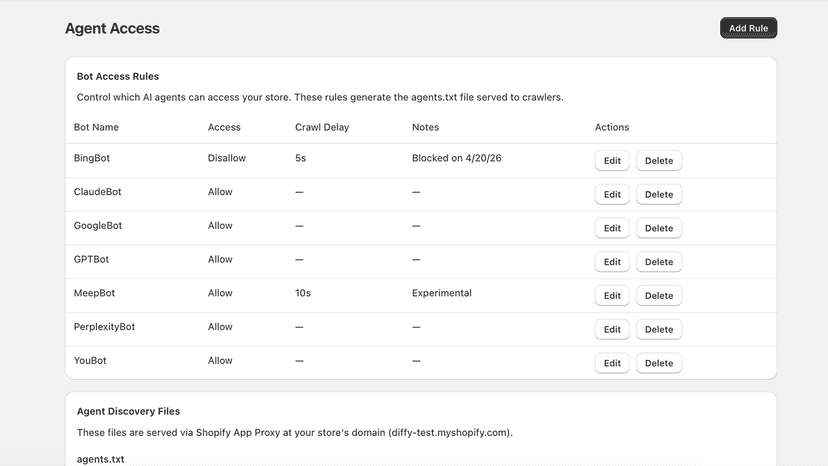
Task: Edit the MeepBot rule
Action: [x=612, y=296]
